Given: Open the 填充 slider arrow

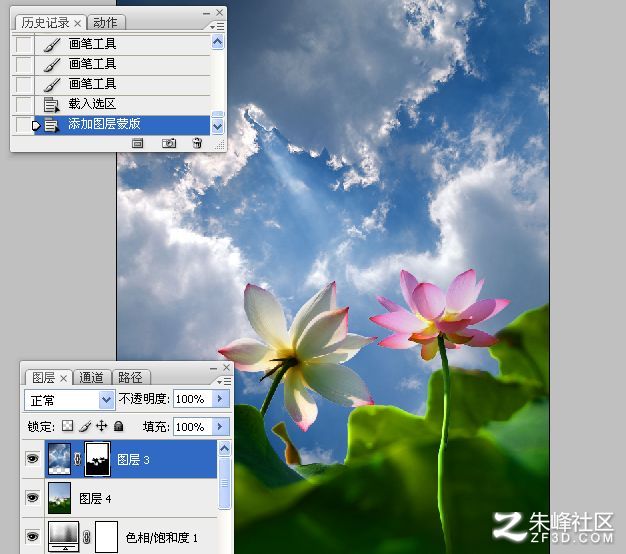Looking at the screenshot, I should point(220,426).
